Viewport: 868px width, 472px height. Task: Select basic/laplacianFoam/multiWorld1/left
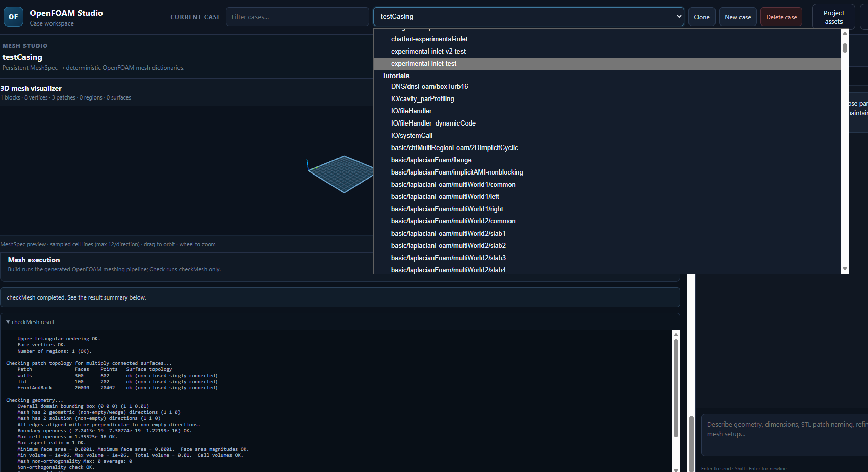[x=607, y=197]
